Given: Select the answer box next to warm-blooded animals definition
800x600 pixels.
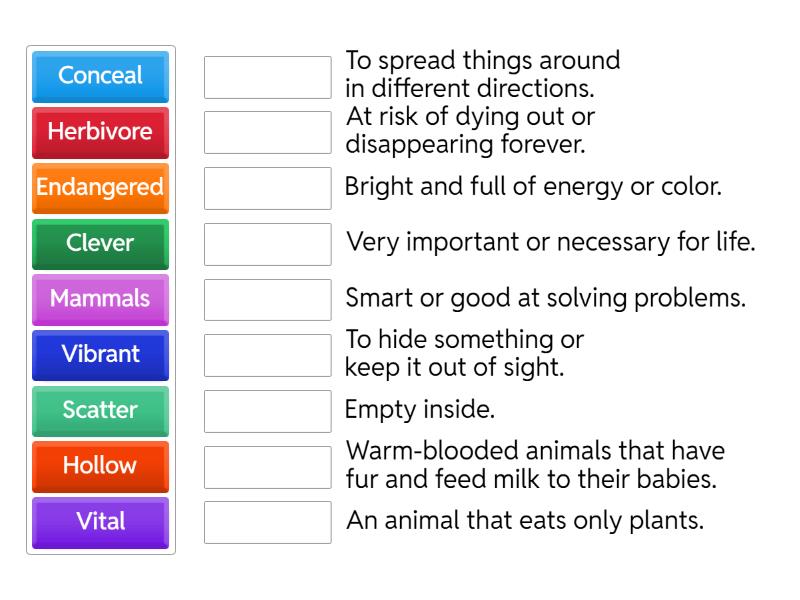Looking at the screenshot, I should click(x=267, y=466).
